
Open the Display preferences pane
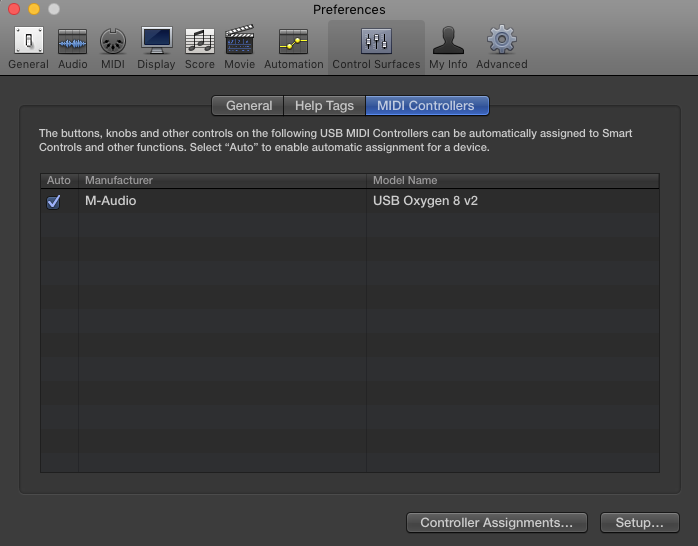(x=156, y=47)
